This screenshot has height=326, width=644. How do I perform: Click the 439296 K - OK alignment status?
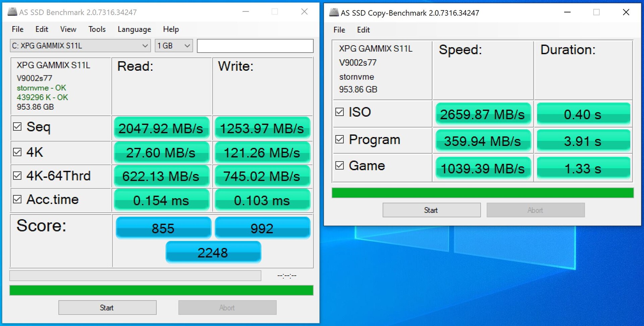click(42, 97)
